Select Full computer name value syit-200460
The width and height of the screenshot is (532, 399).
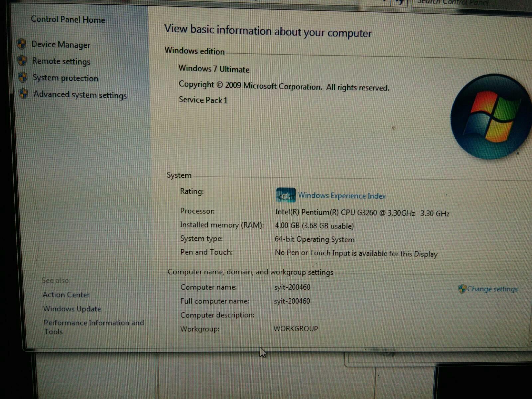(292, 301)
